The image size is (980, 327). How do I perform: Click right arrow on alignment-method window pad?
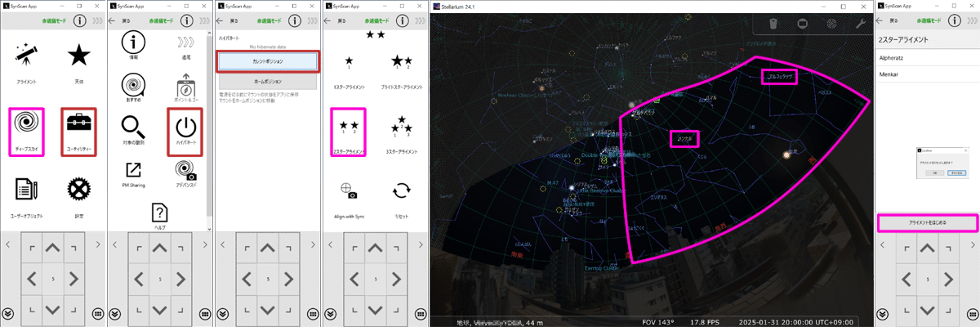[397, 280]
